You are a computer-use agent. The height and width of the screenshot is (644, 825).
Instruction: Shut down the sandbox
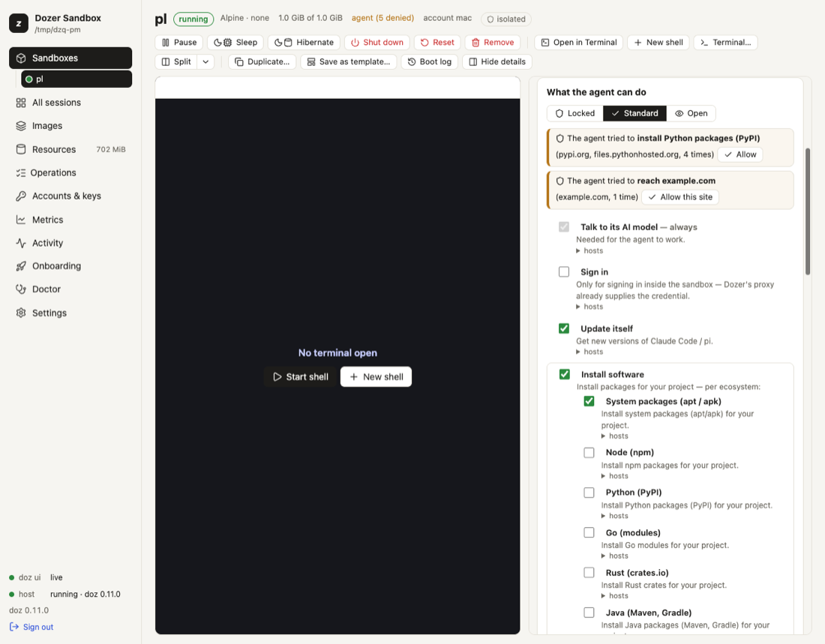tap(377, 42)
